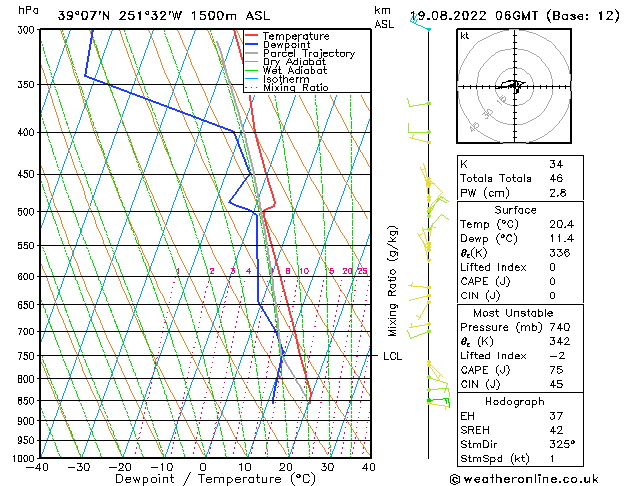Click the hodograph wind plot
Image resolution: width=629 pixels, height=486 pixels.
click(x=514, y=86)
